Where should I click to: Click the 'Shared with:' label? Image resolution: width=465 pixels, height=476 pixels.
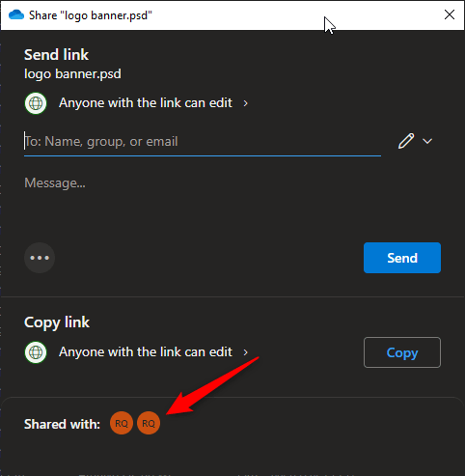(62, 424)
